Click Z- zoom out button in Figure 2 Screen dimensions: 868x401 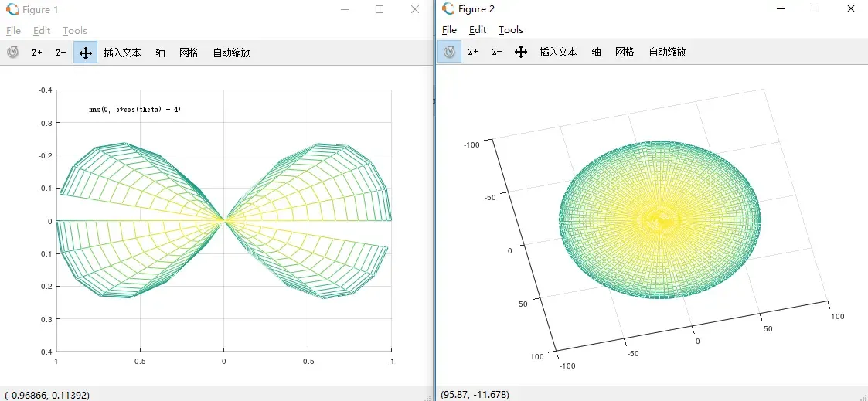tap(497, 52)
